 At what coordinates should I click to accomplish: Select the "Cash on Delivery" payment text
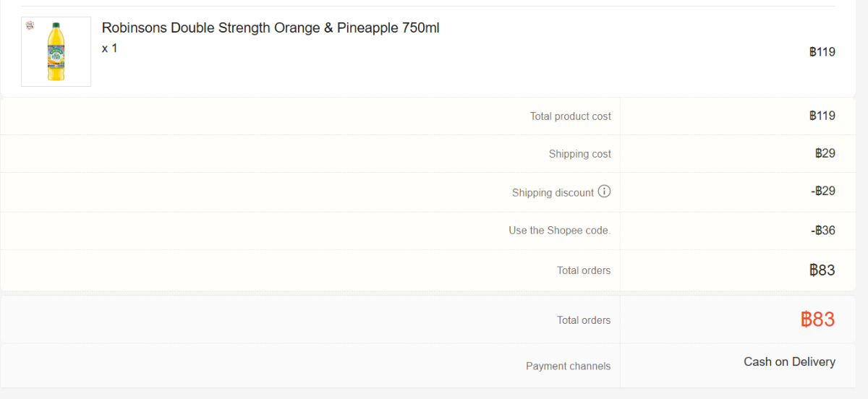tap(789, 362)
